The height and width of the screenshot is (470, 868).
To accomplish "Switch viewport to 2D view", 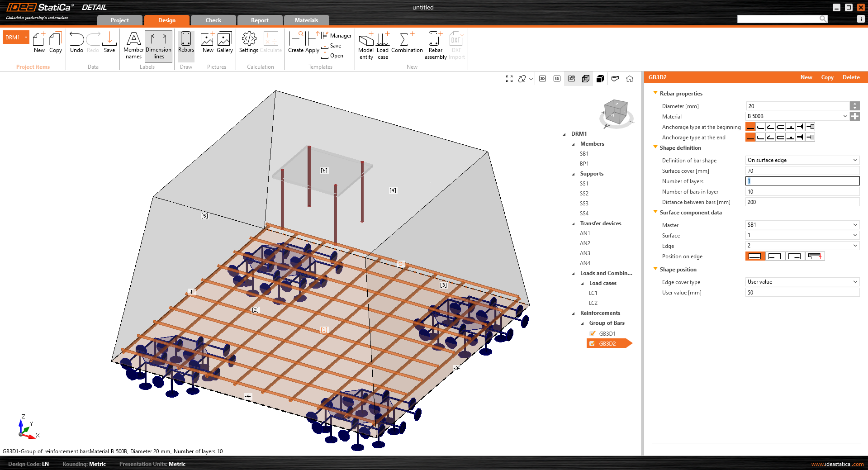I will click(542, 79).
